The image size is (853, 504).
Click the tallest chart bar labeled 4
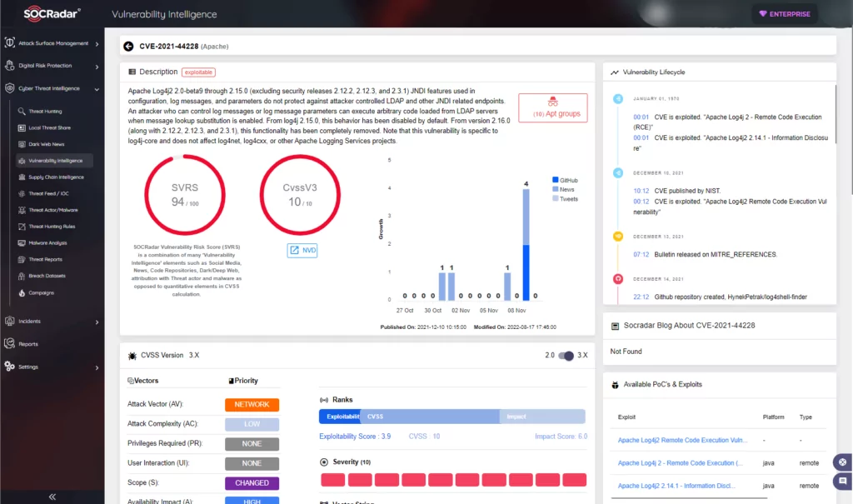(526, 244)
